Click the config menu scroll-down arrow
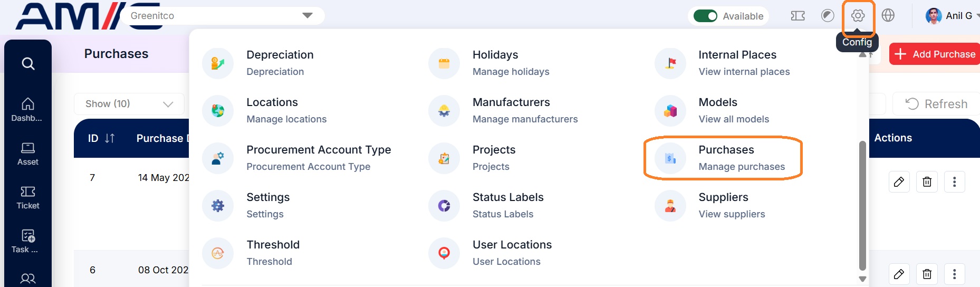Viewport: 980px width, 287px height. (x=862, y=279)
